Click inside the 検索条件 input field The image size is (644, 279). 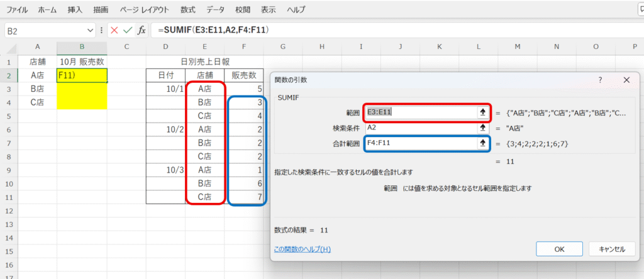[420, 128]
